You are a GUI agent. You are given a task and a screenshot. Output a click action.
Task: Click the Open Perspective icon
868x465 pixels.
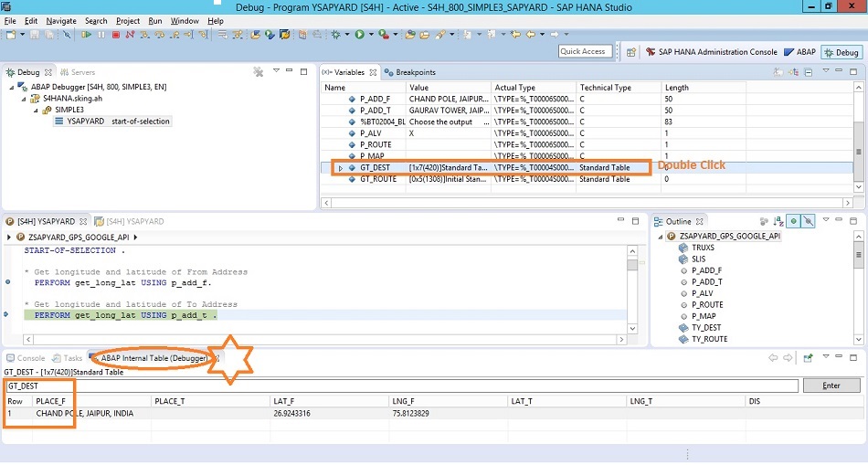631,52
